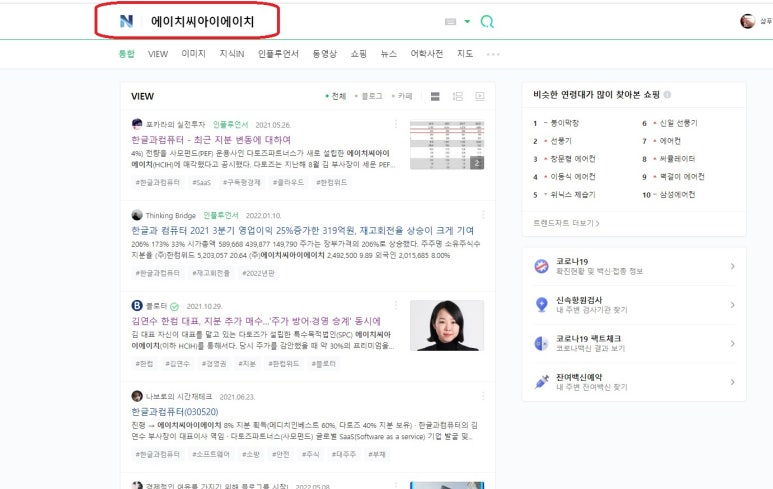Click the 블로터 B profile icon

point(137,306)
